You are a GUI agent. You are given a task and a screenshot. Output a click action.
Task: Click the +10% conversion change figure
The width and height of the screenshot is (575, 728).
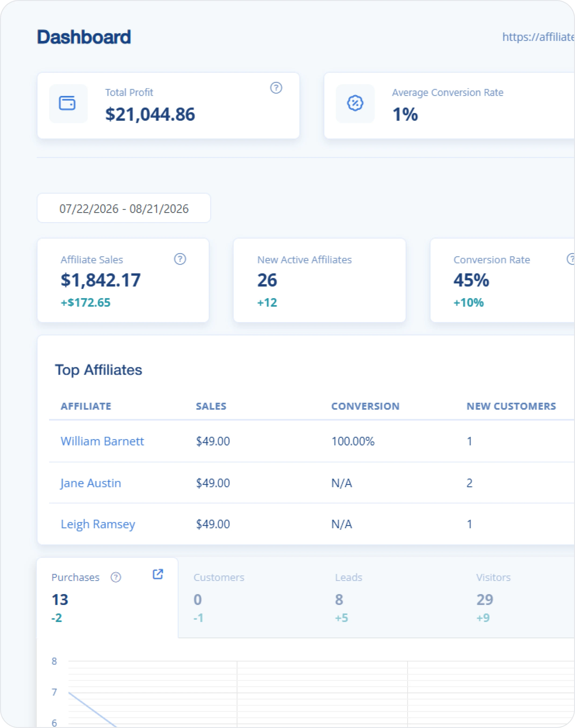pyautogui.click(x=469, y=302)
